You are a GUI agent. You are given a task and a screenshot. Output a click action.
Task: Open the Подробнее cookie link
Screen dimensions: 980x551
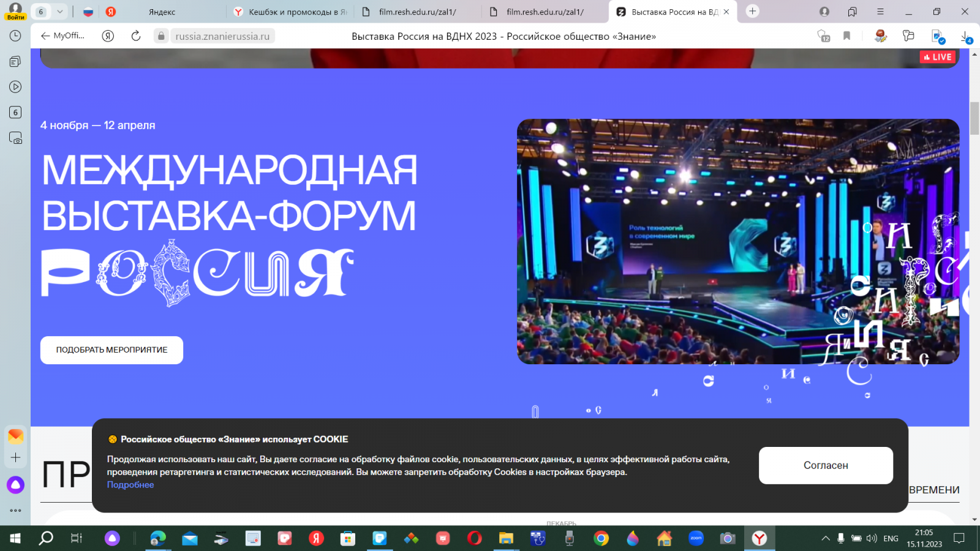[130, 485]
